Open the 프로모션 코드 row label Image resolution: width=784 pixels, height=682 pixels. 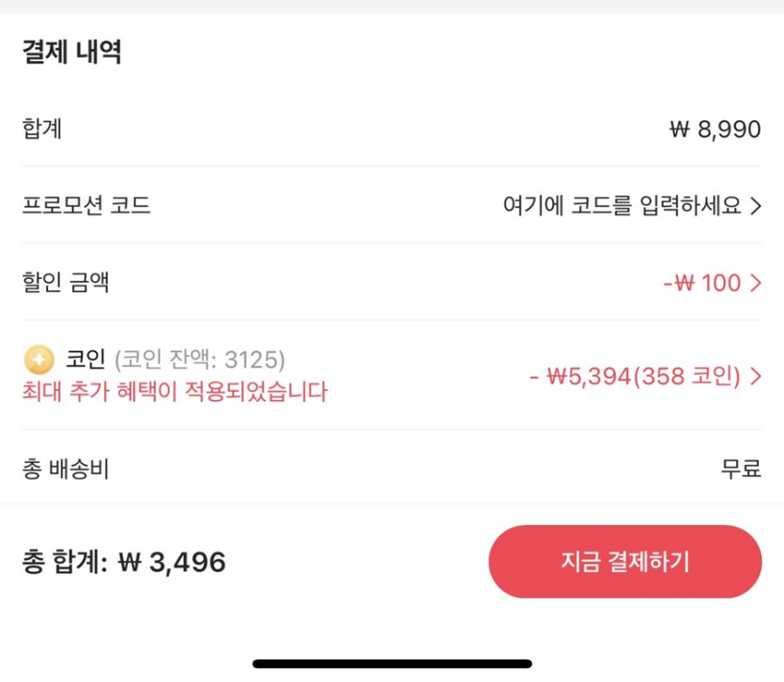pos(86,206)
